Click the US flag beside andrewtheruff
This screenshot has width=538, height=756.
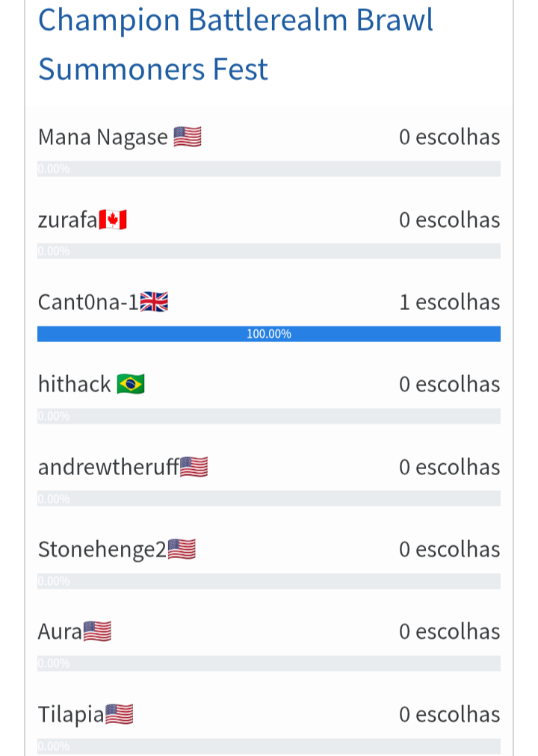coord(194,467)
